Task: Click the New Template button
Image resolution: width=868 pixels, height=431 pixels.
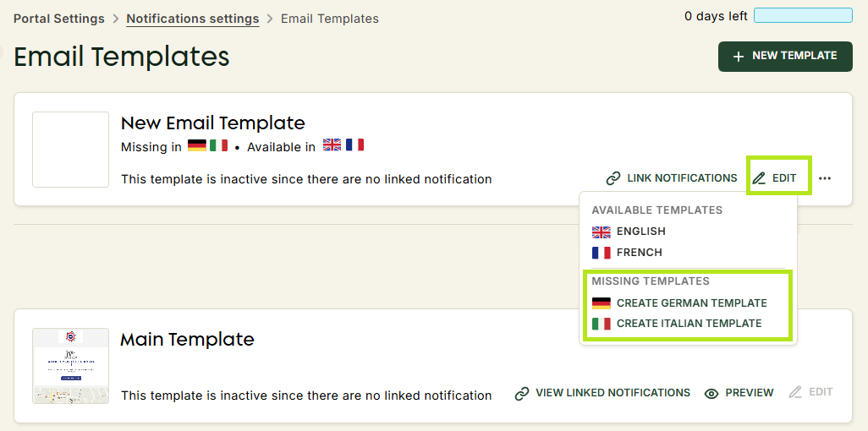Action: [785, 57]
